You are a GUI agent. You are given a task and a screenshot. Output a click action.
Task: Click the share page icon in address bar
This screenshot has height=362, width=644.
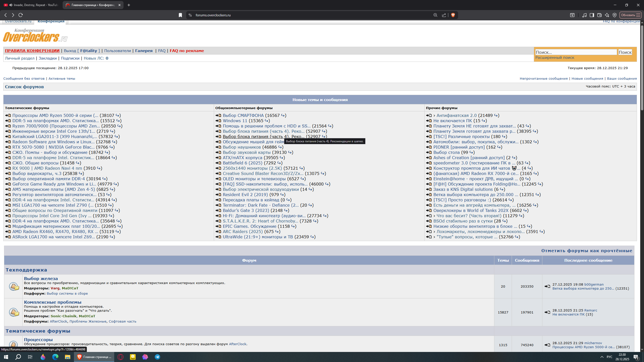pyautogui.click(x=444, y=15)
